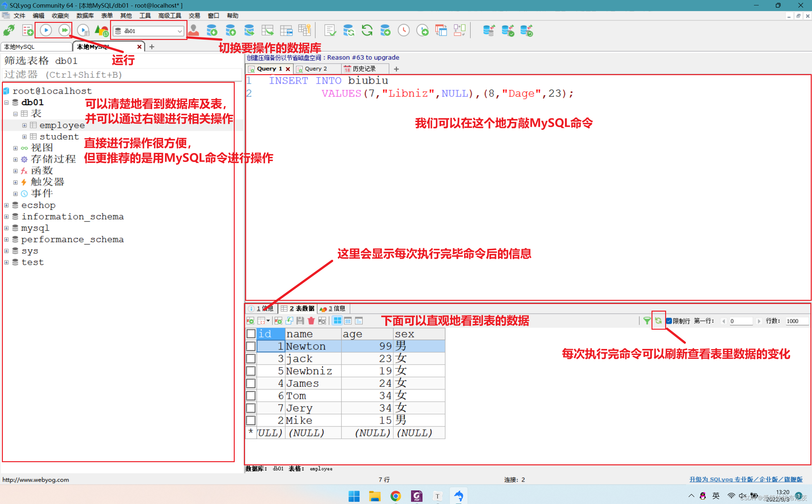
Task: Open the 高级工具 menu
Action: [169, 16]
